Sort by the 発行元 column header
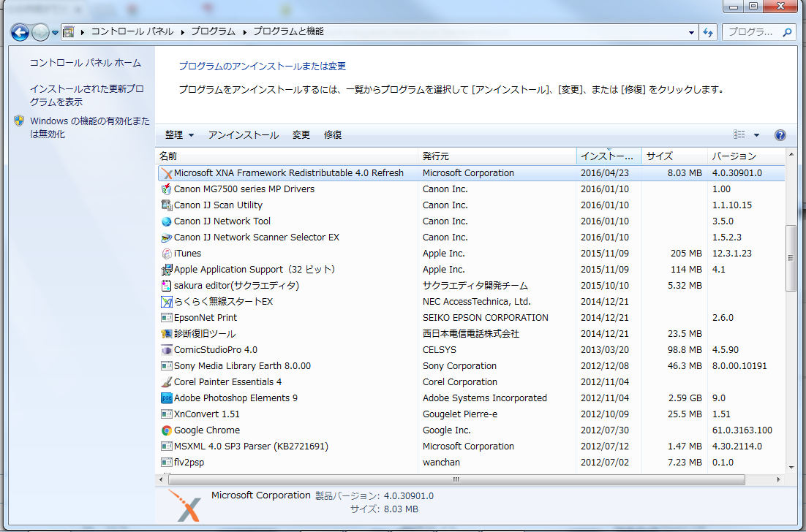The width and height of the screenshot is (806, 532). pyautogui.click(x=497, y=156)
